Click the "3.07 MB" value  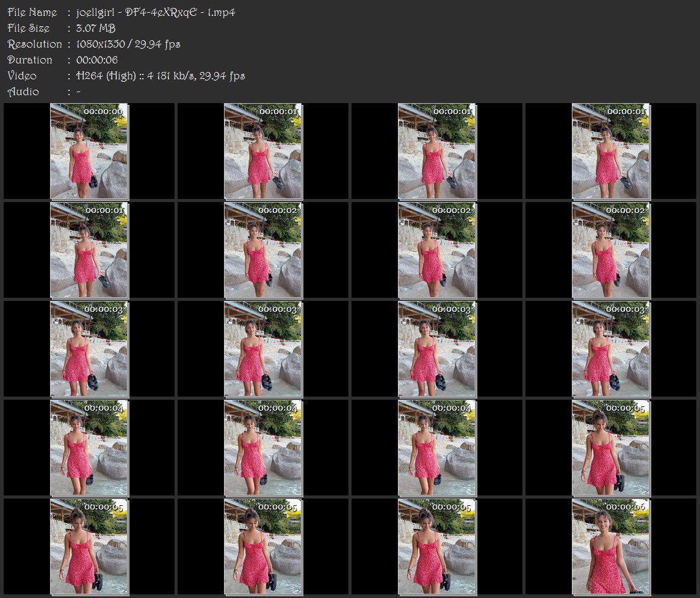click(x=96, y=28)
